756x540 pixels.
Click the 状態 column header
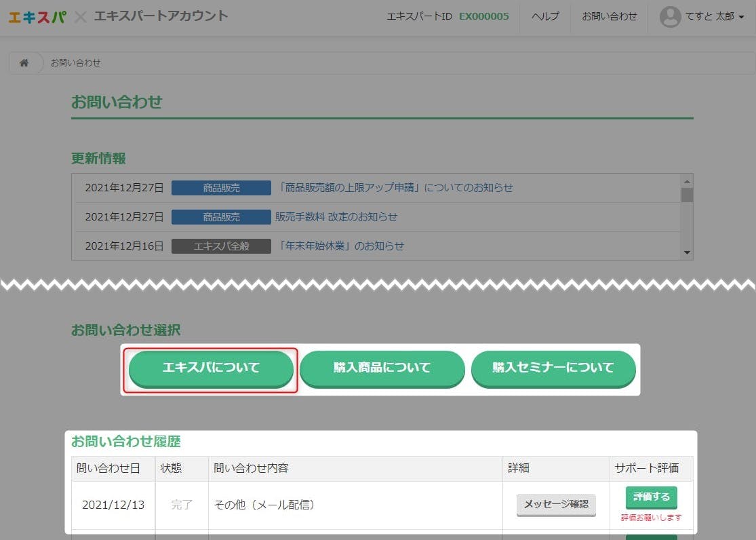point(182,468)
